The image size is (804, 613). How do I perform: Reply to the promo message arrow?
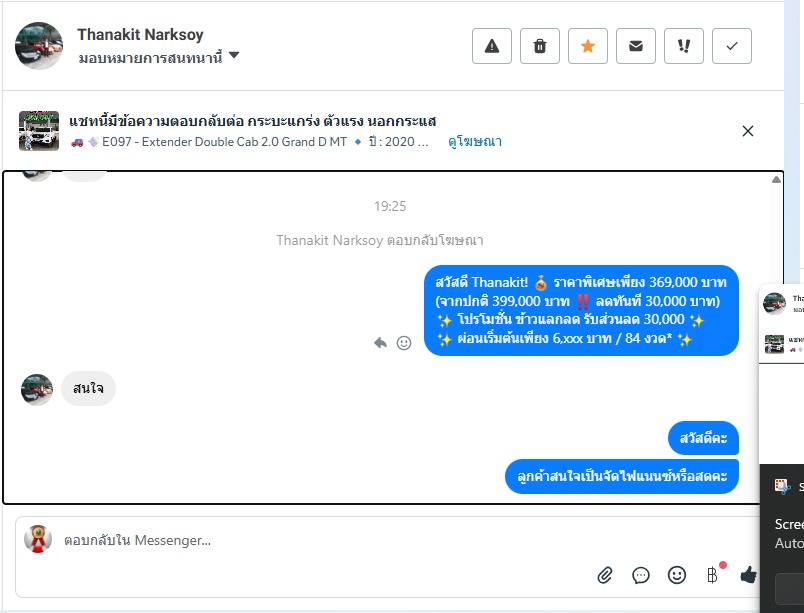[x=380, y=342]
